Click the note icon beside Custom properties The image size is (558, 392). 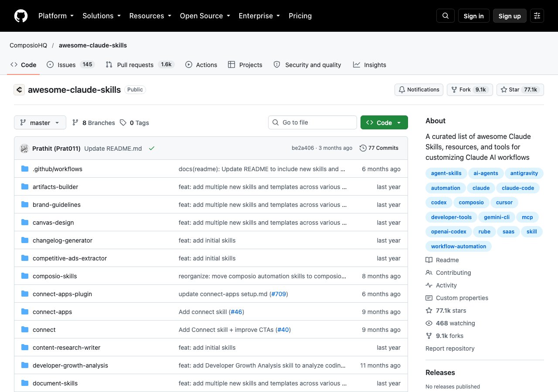429,298
